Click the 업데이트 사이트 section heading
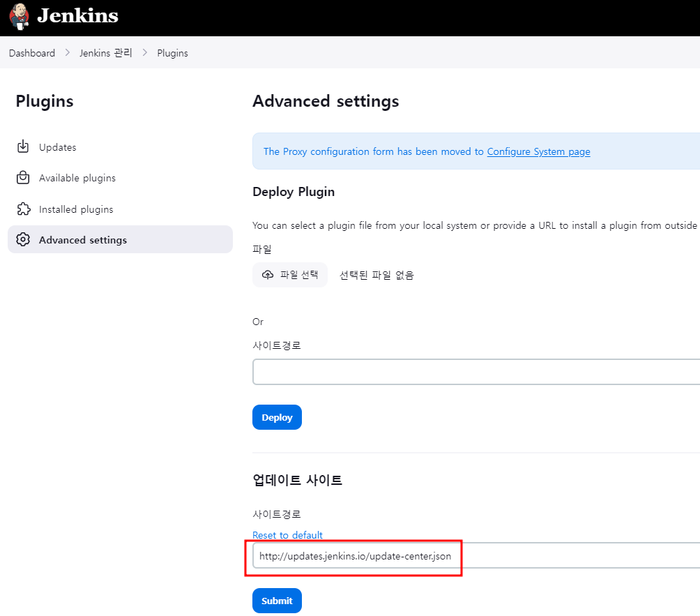 [297, 480]
